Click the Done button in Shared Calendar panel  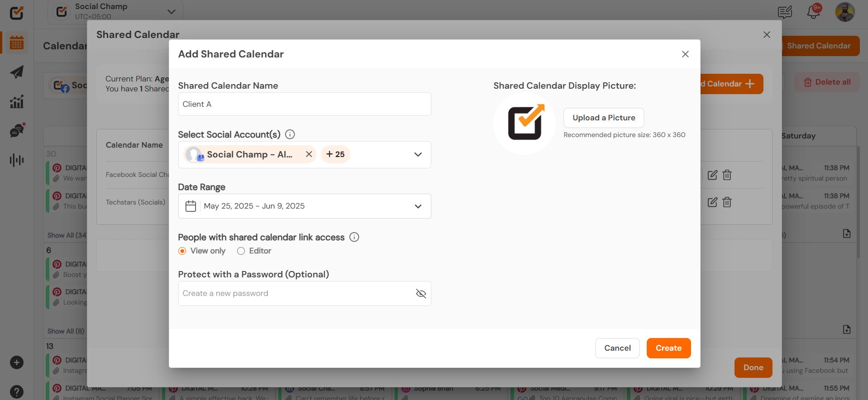coord(753,367)
